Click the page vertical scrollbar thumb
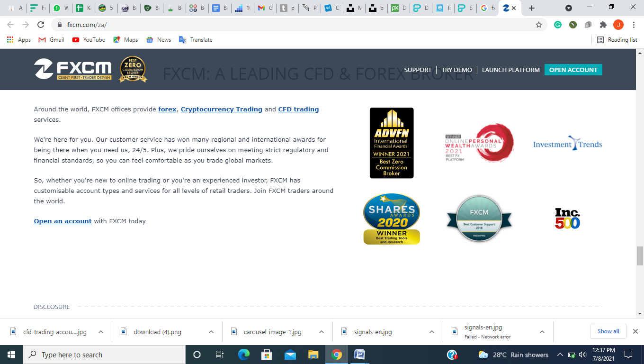Viewport: 644px width, 364px height. click(640, 256)
